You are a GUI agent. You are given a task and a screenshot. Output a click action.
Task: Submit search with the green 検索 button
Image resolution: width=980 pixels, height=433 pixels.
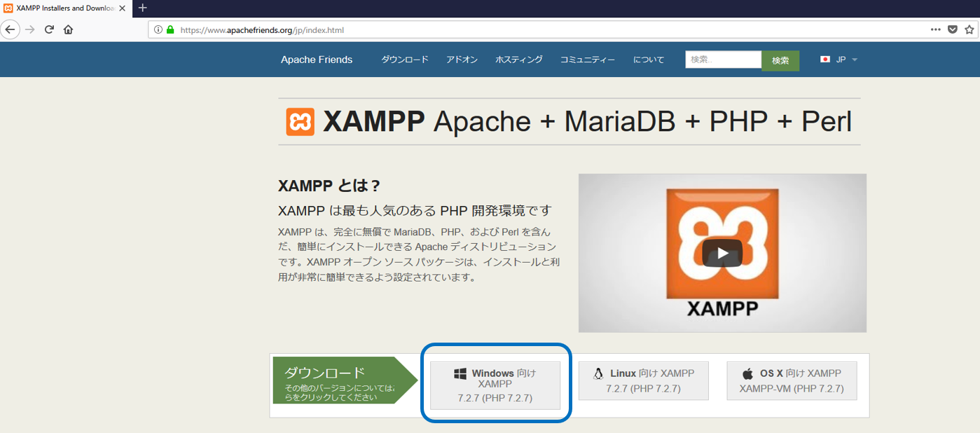(x=780, y=60)
